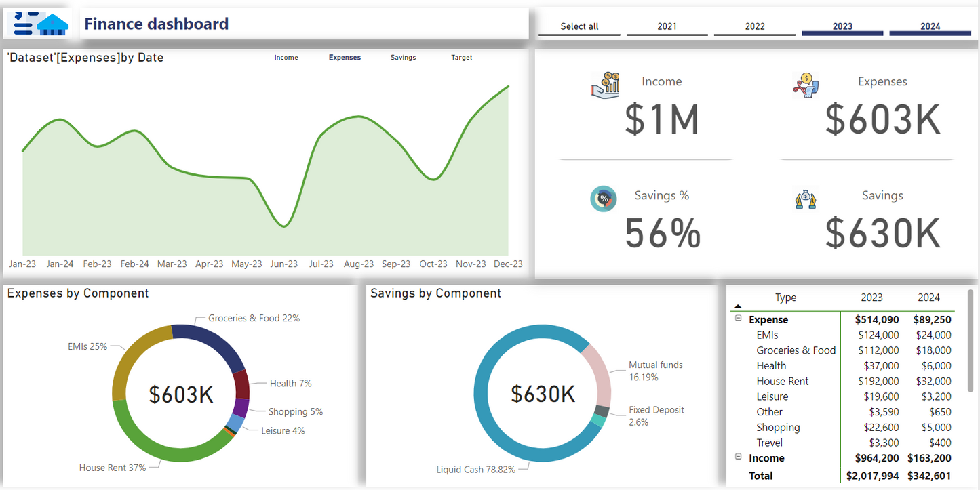This screenshot has height=490, width=980.
Task: Click the table's vertical scrollbar
Action: (x=971, y=341)
